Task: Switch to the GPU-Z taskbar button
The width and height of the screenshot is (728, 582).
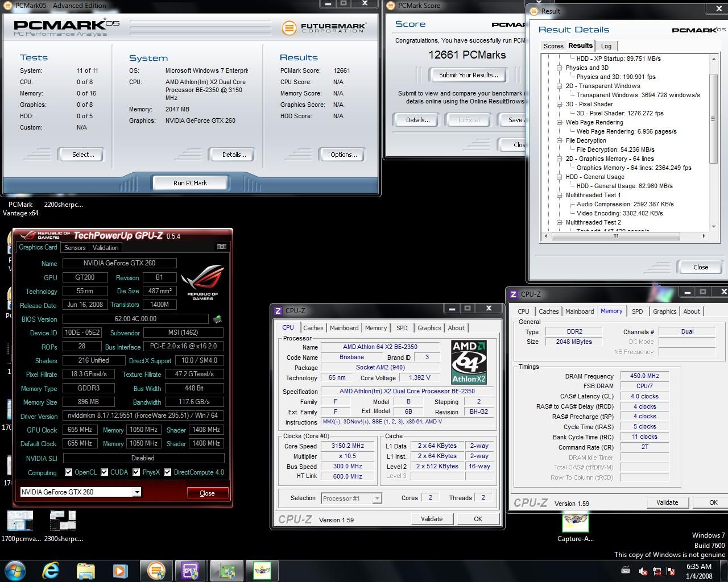Action: coord(227,570)
